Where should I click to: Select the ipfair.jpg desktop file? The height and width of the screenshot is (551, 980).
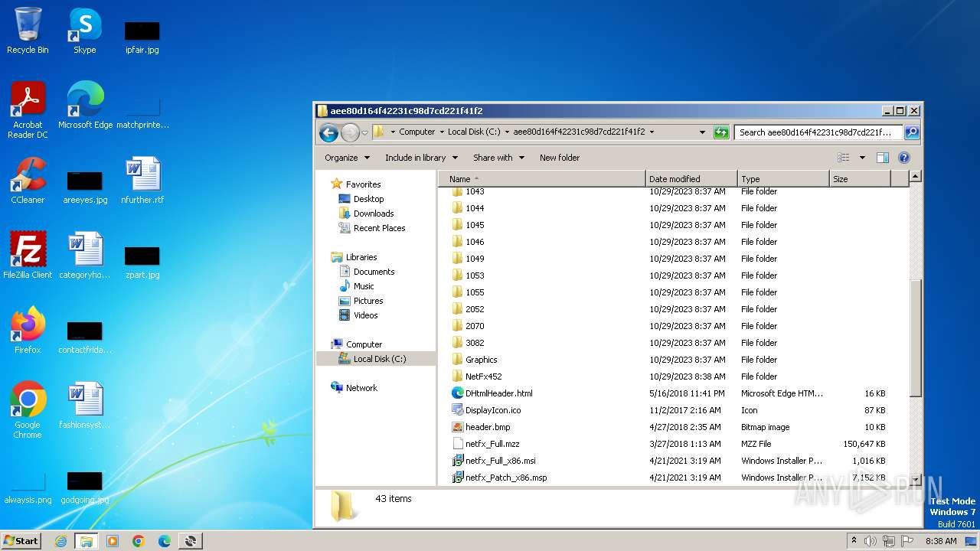142,37
